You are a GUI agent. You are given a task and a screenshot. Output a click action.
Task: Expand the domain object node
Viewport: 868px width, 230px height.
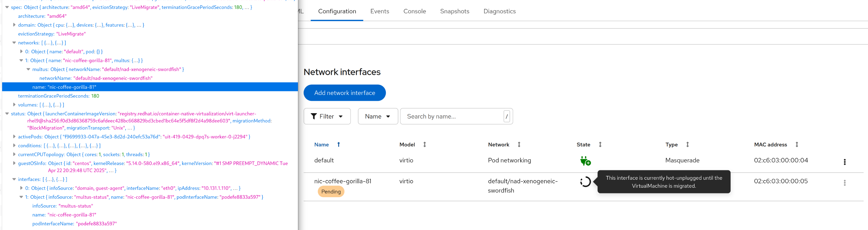coord(14,25)
